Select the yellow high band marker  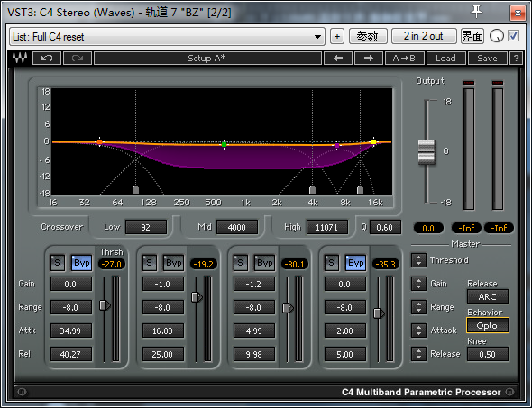(x=373, y=141)
